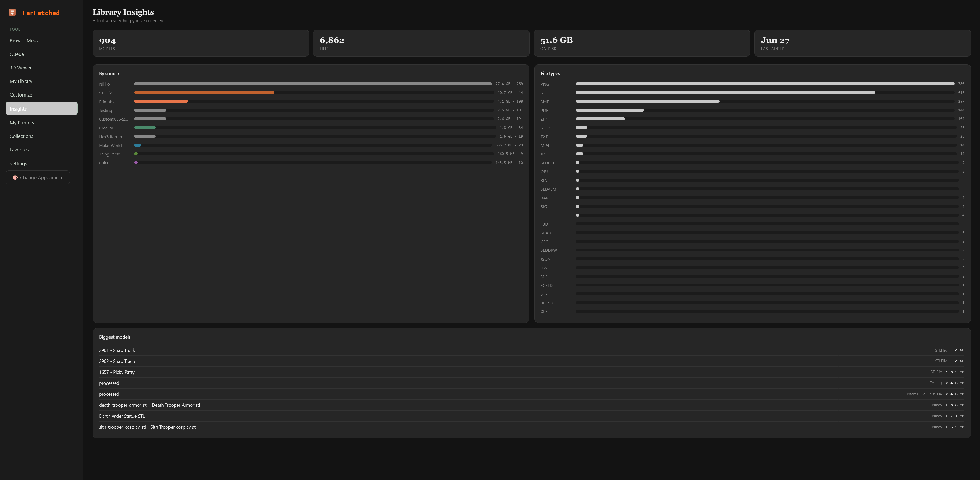Click the By source heading
This screenshot has width=980, height=480.
coord(109,74)
